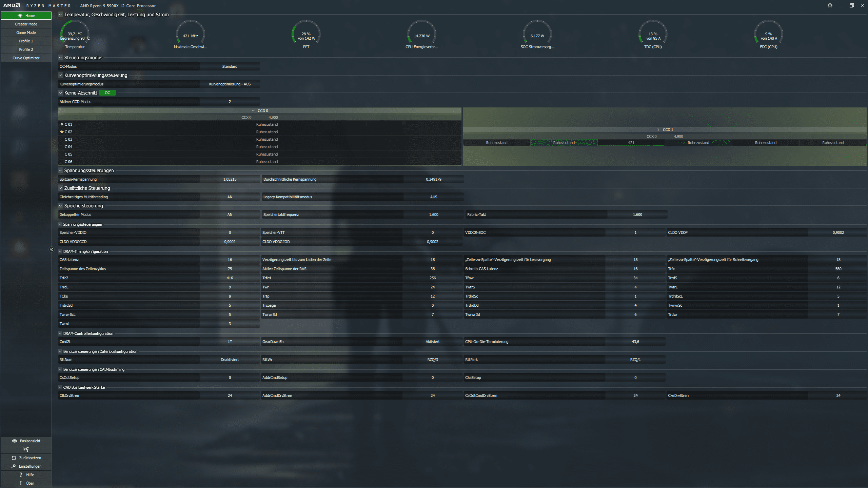The image size is (868, 488).
Task: Click the bug report icon in title bar
Action: pos(830,5)
